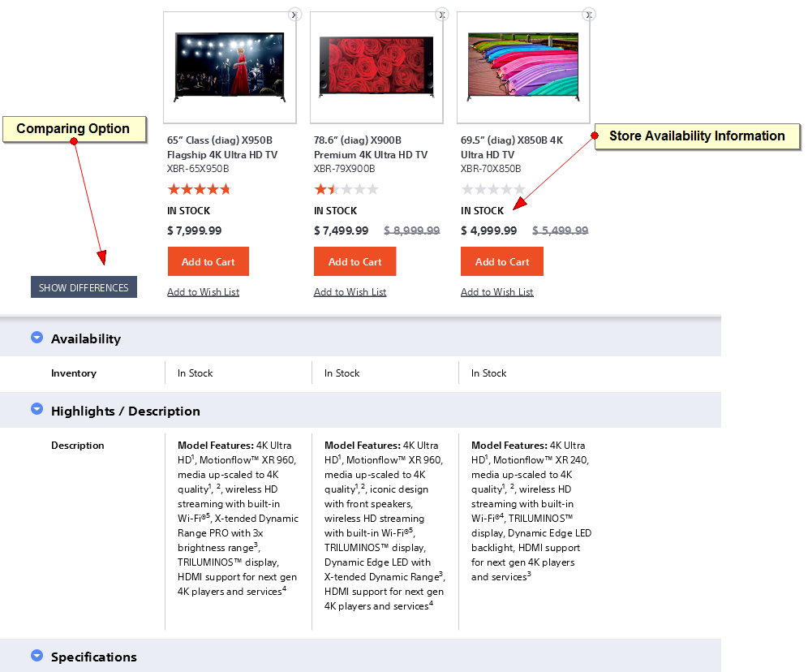Click the Show Differences button
The height and width of the screenshot is (672, 808).
(x=84, y=287)
